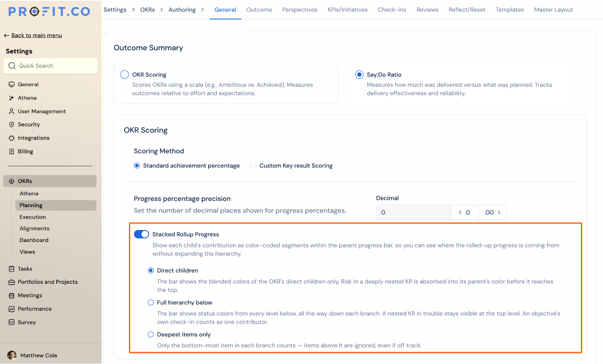Click the Meetings icon in sidebar

click(11, 295)
